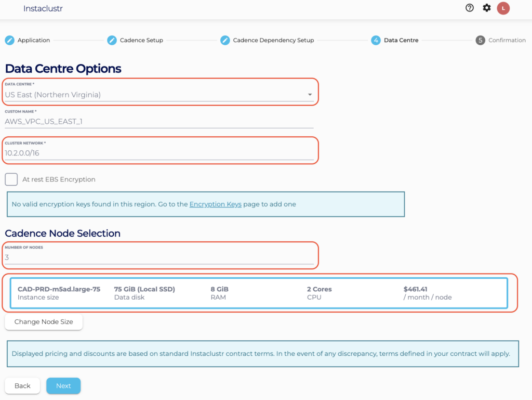The image size is (532, 400).
Task: Follow the Encryption Keys link
Action: click(x=215, y=204)
